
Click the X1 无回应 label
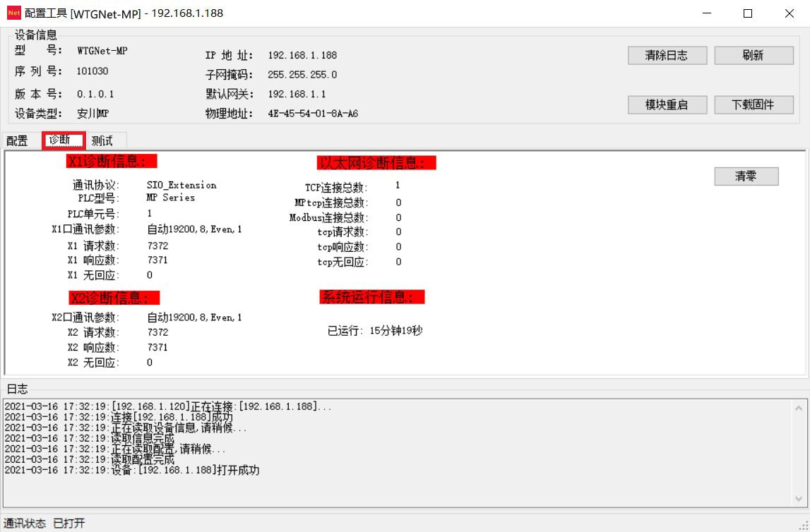[93, 275]
